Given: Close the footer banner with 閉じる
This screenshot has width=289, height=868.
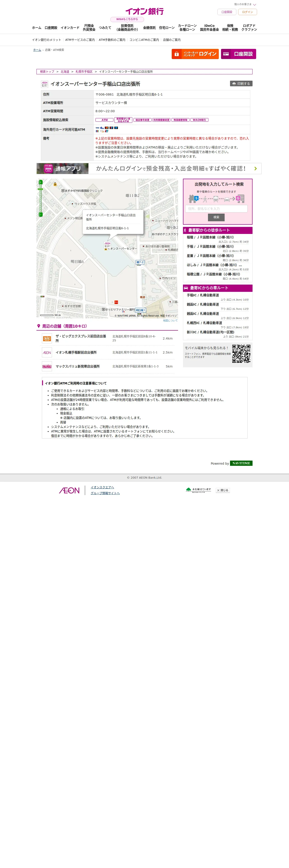Looking at the screenshot, I should tap(223, 490).
